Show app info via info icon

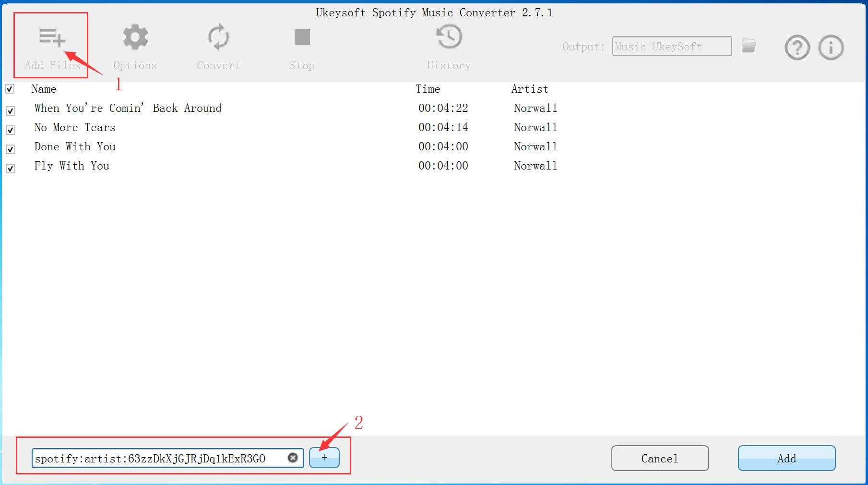(831, 48)
